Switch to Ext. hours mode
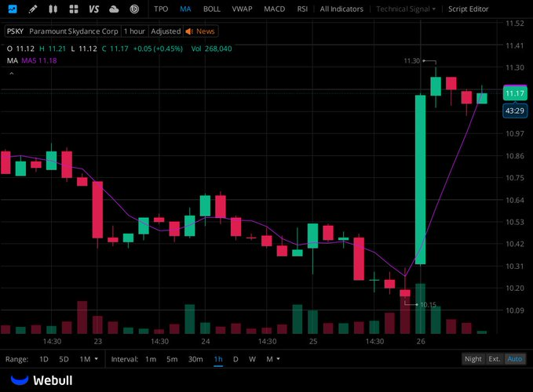 pos(495,359)
